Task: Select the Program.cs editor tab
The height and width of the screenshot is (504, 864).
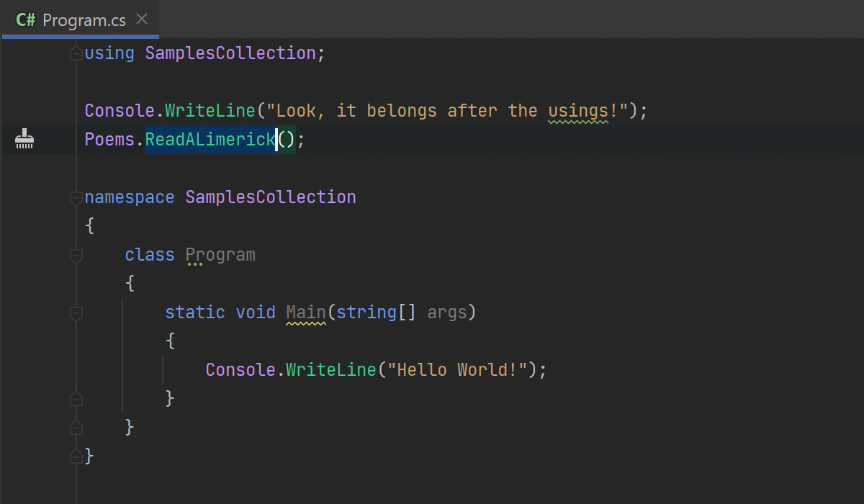Action: 84,19
